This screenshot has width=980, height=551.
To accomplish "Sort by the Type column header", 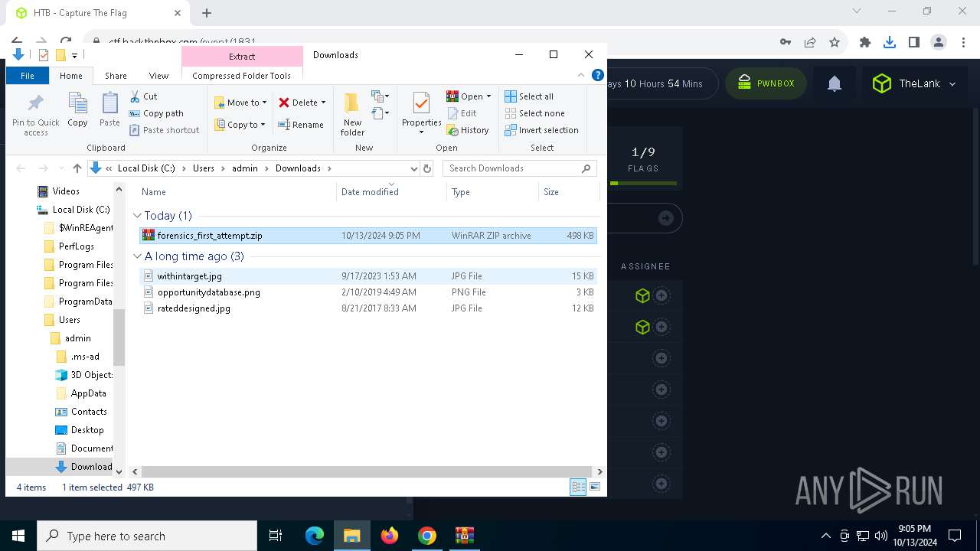I will [493, 192].
